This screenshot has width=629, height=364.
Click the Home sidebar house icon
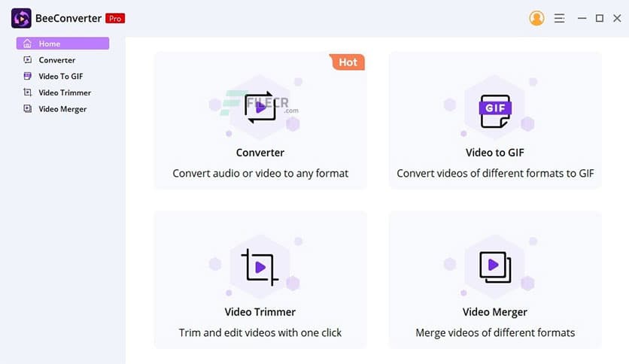[27, 44]
